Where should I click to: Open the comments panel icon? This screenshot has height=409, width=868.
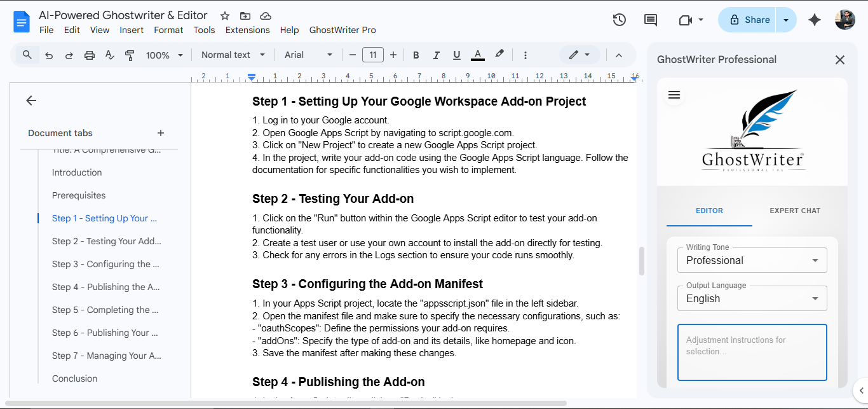coord(650,20)
